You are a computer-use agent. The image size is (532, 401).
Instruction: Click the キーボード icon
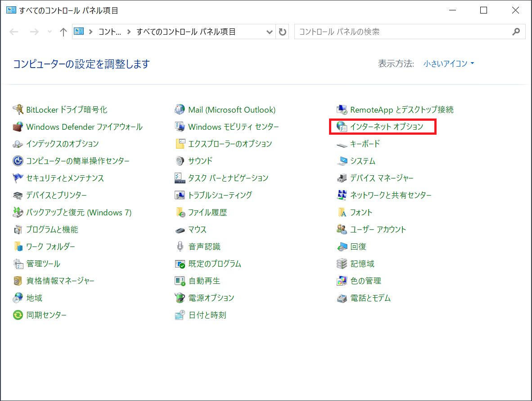[x=342, y=145]
